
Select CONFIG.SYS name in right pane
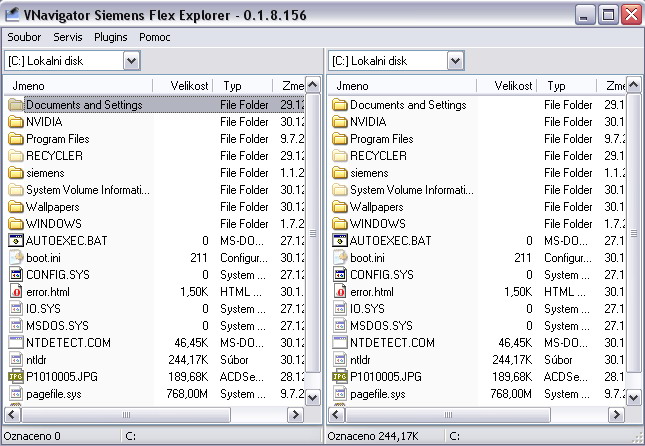click(x=382, y=275)
